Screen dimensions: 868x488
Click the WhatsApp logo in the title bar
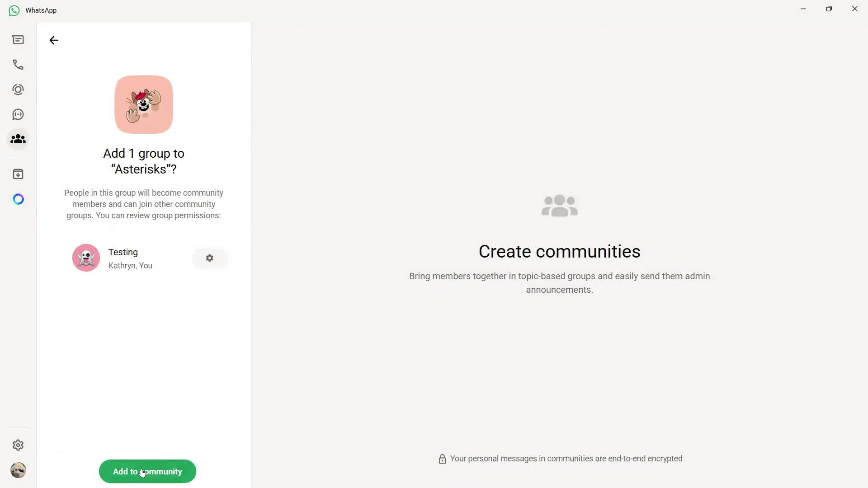pyautogui.click(x=14, y=10)
